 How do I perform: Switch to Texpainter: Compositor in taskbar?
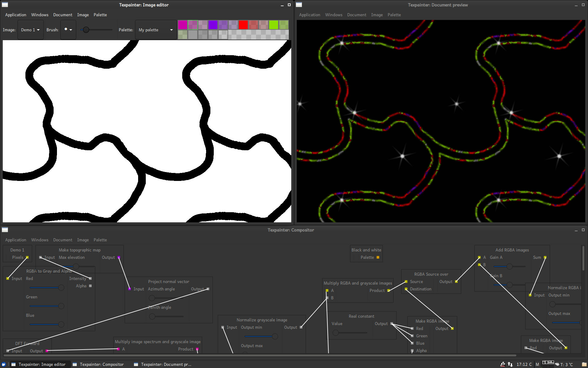click(99, 364)
